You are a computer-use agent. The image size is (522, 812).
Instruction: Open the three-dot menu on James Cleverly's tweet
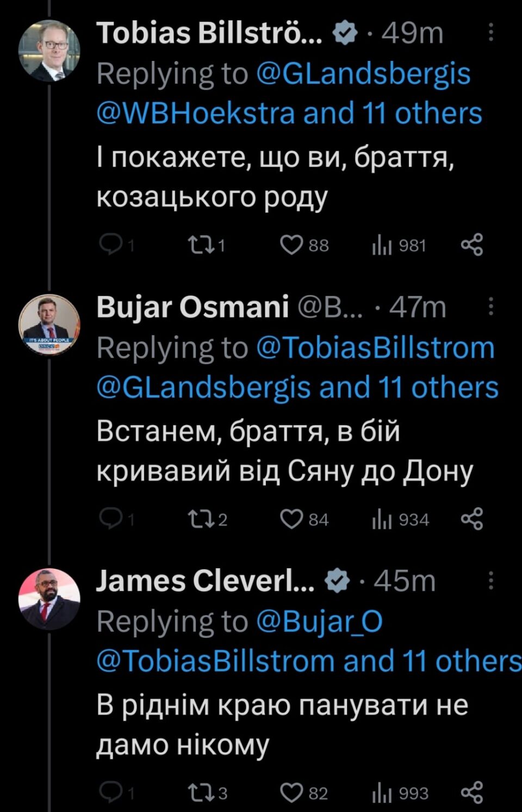coord(491,581)
